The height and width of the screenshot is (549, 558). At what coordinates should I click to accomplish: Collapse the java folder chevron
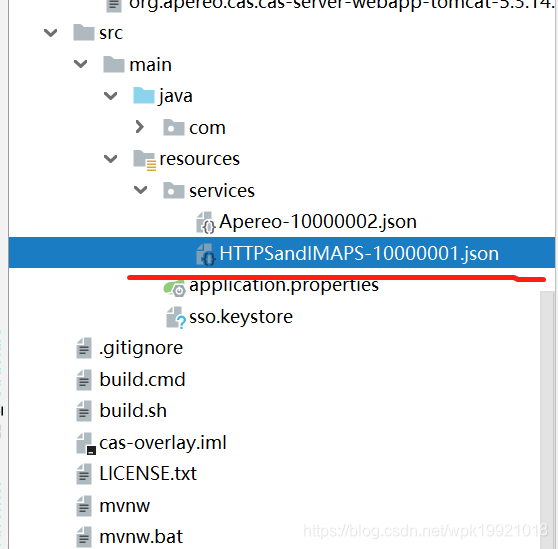110,96
